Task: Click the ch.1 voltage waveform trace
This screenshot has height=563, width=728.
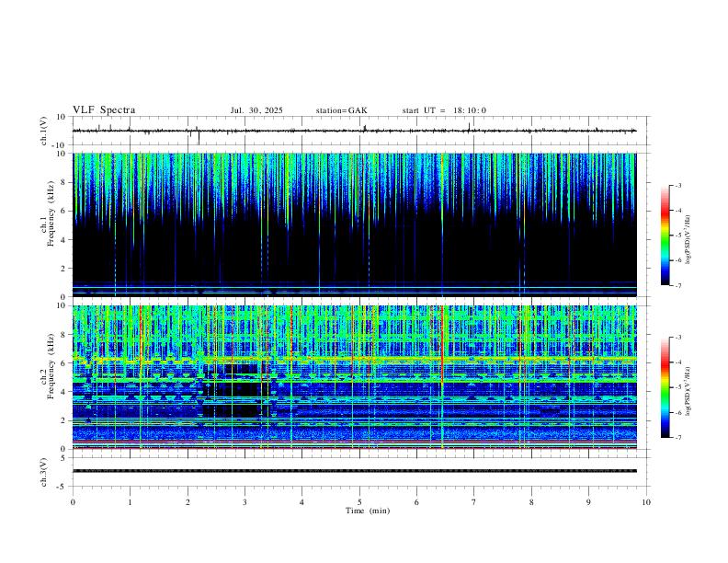Action: click(x=355, y=131)
